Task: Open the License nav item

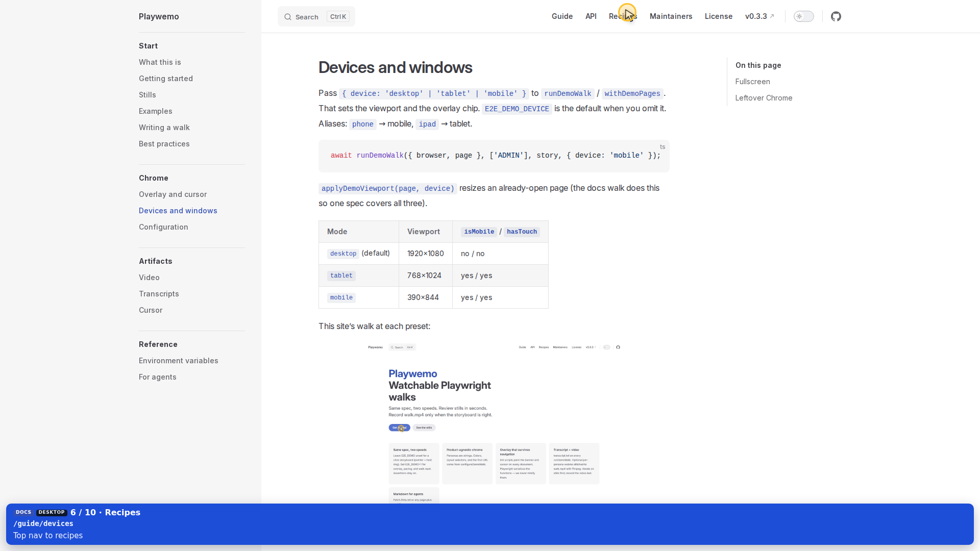Action: tap(719, 16)
